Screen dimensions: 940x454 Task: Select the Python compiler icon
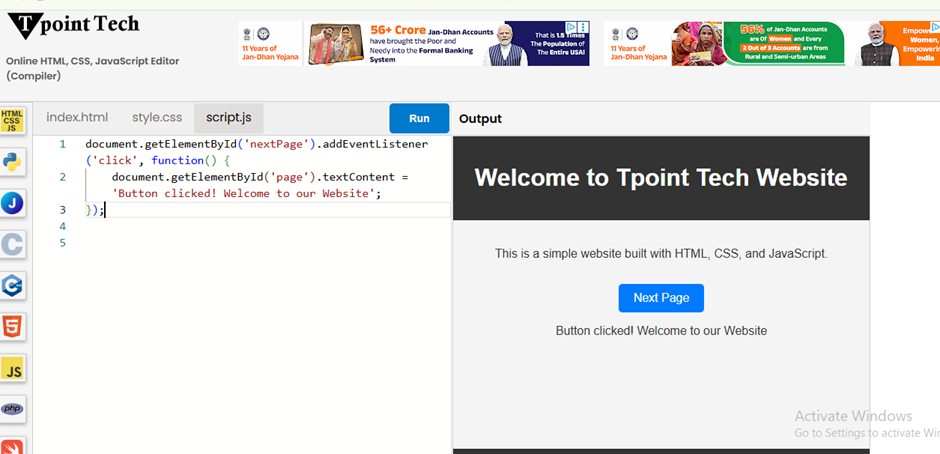click(x=12, y=162)
